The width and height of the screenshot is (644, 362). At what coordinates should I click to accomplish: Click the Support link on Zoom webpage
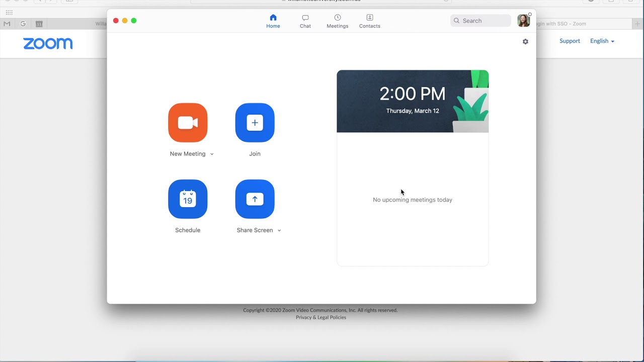(570, 41)
